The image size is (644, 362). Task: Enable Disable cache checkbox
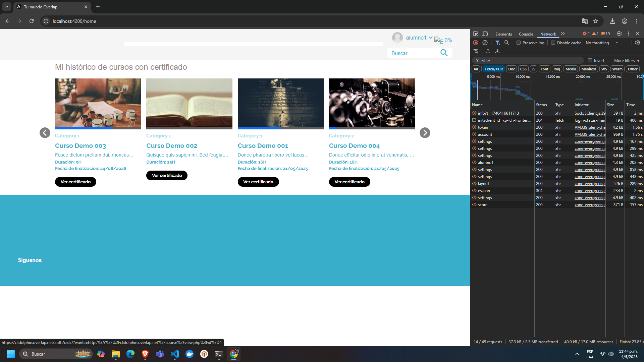tap(553, 43)
